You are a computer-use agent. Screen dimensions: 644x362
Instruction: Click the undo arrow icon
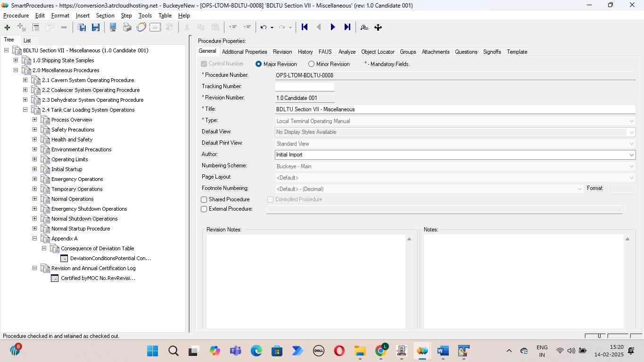point(264,27)
